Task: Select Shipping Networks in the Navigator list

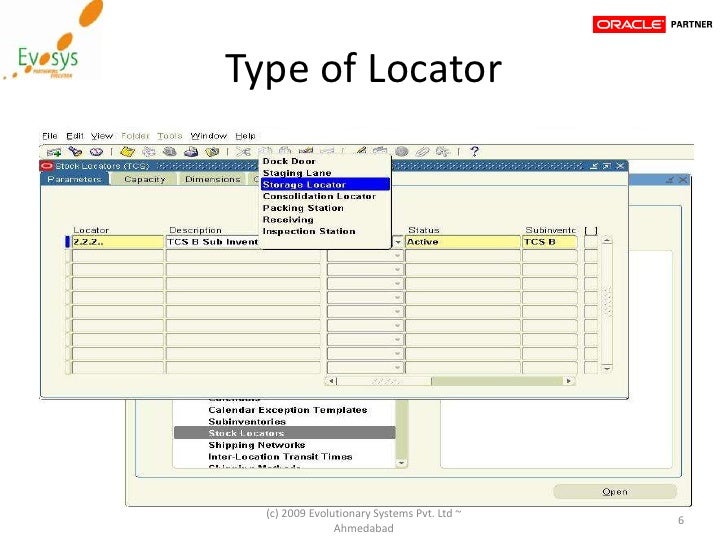Action: pyautogui.click(x=256, y=445)
